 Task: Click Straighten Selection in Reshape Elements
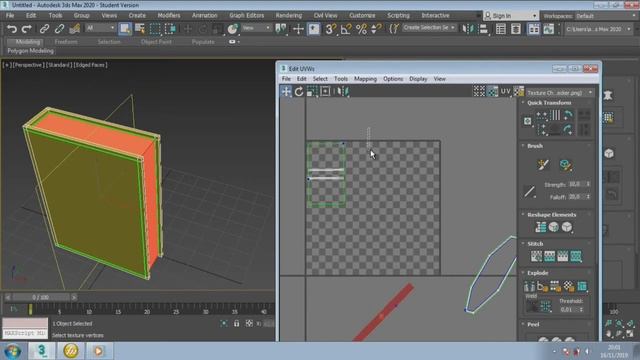[540, 227]
